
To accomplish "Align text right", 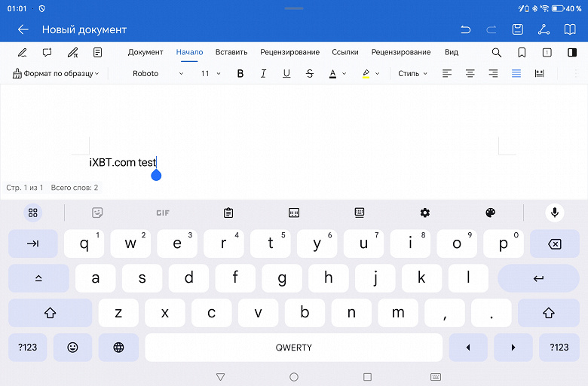I will click(x=493, y=74).
